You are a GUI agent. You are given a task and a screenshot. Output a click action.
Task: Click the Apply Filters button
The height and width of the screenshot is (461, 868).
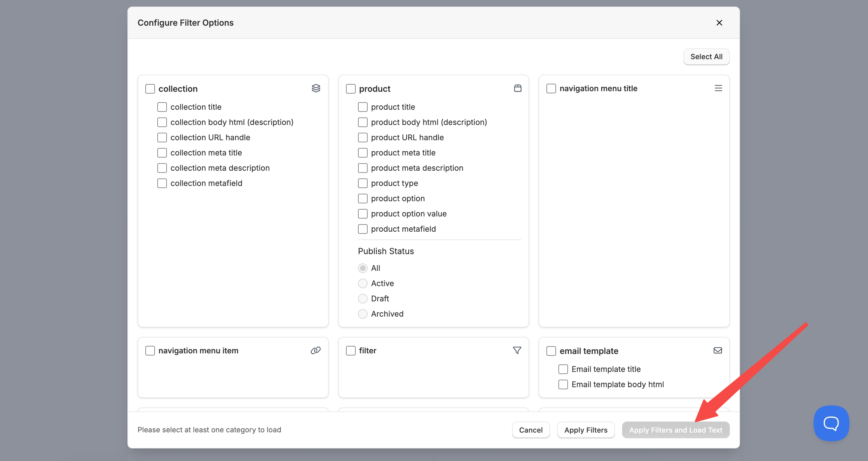[586, 430]
